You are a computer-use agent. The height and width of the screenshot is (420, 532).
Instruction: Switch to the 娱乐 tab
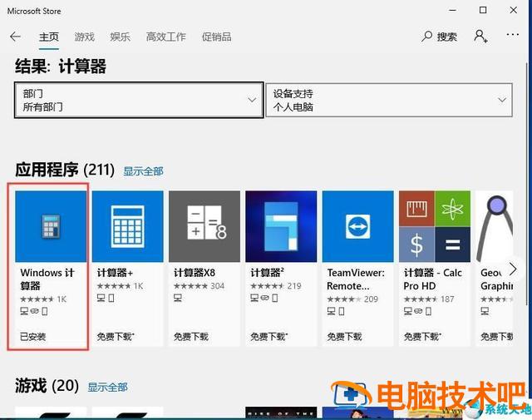point(120,37)
